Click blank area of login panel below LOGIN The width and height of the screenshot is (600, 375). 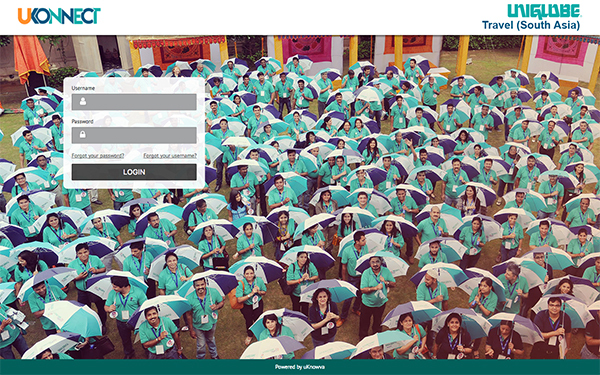tap(134, 184)
